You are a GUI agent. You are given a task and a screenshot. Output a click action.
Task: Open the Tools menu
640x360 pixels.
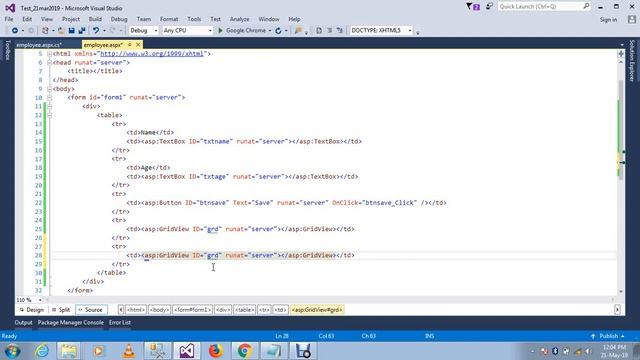(x=194, y=19)
